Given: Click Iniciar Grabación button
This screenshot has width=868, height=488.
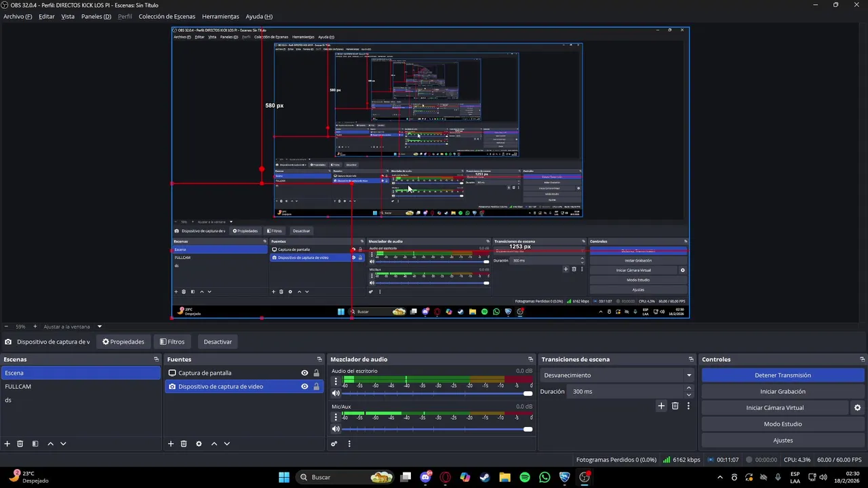Looking at the screenshot, I should click(783, 392).
